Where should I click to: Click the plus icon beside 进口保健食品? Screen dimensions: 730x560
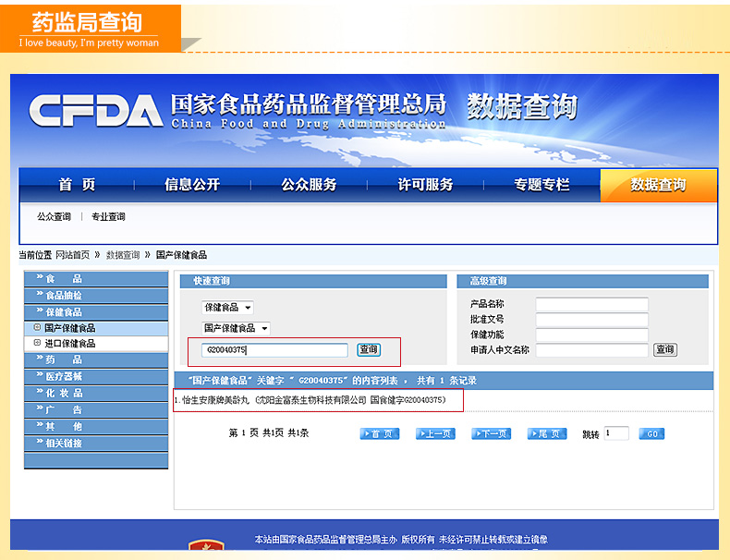click(37, 343)
